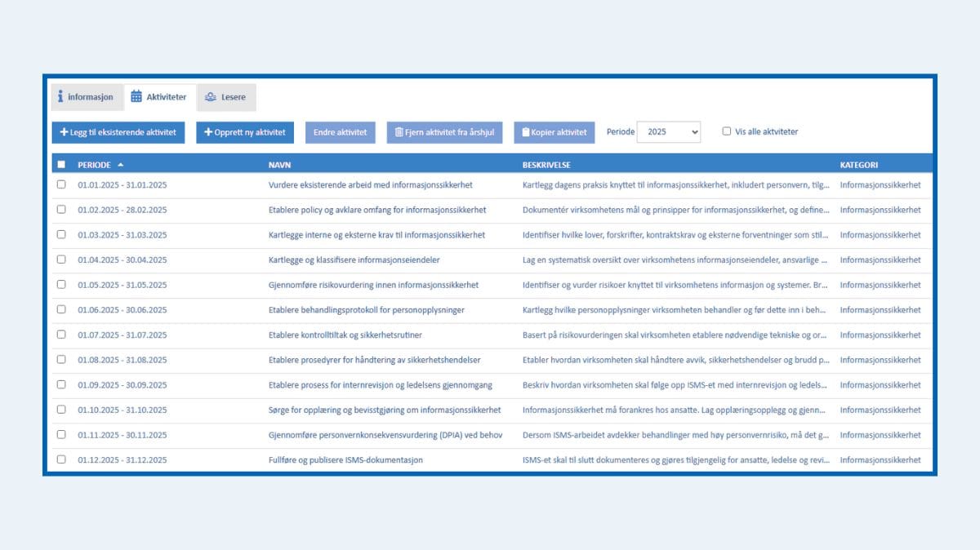Click the info icon on informasjon tab
The image size is (980, 550).
(x=60, y=97)
